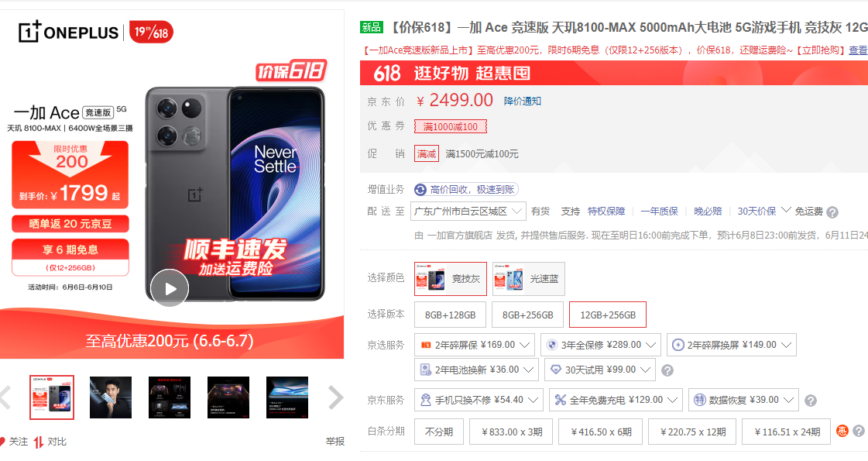
Task: Select the 8GB+256GB version
Action: (x=527, y=315)
